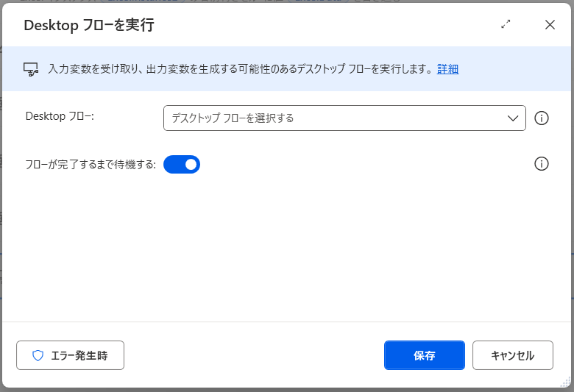Click the desktop flow monitor icon in banner
The image size is (574, 392).
[30, 69]
